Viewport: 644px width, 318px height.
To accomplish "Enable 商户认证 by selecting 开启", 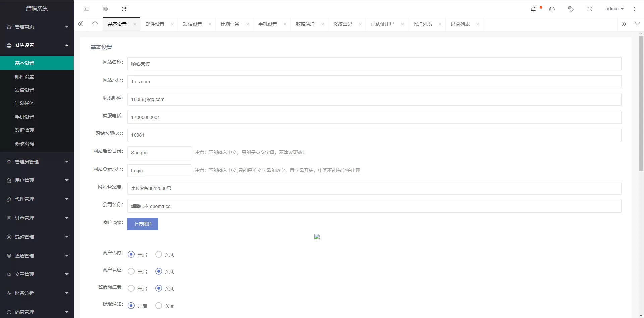I will (131, 272).
